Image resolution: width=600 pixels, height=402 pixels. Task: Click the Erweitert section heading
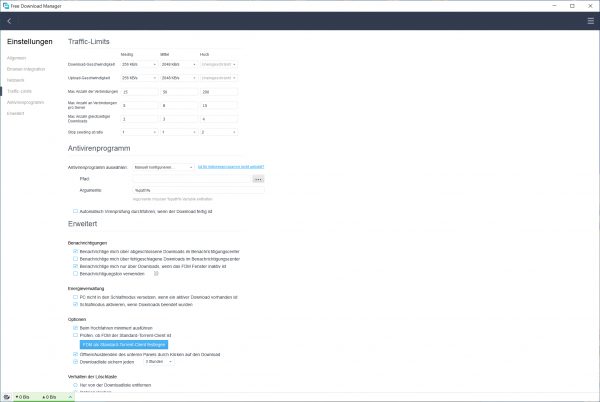coord(83,224)
